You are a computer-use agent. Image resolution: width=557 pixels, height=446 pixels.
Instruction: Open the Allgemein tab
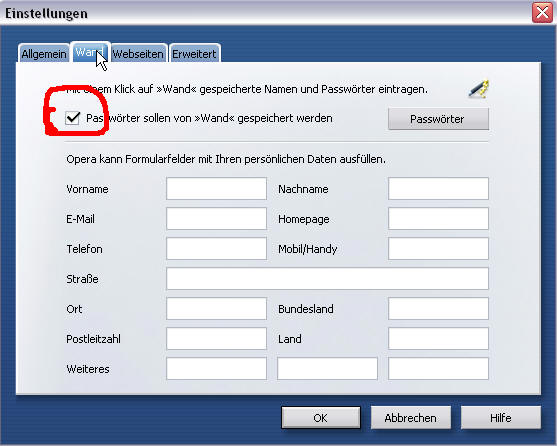click(x=44, y=54)
